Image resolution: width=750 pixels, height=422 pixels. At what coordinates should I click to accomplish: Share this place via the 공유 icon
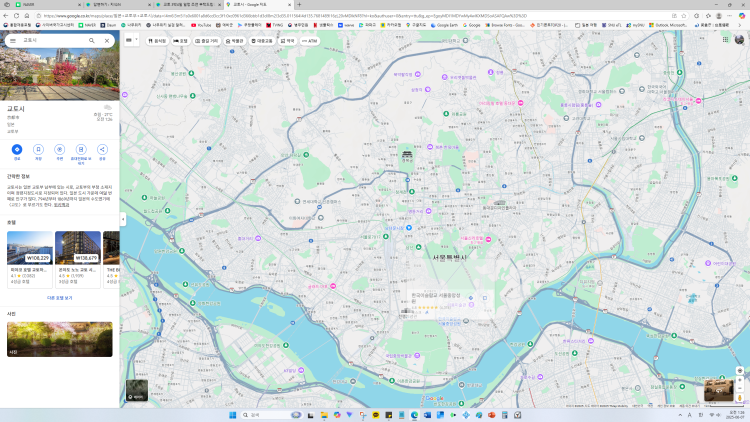(x=102, y=149)
